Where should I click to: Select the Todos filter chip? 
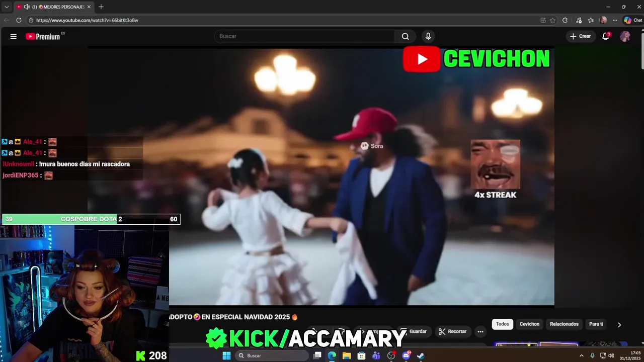pos(503,324)
